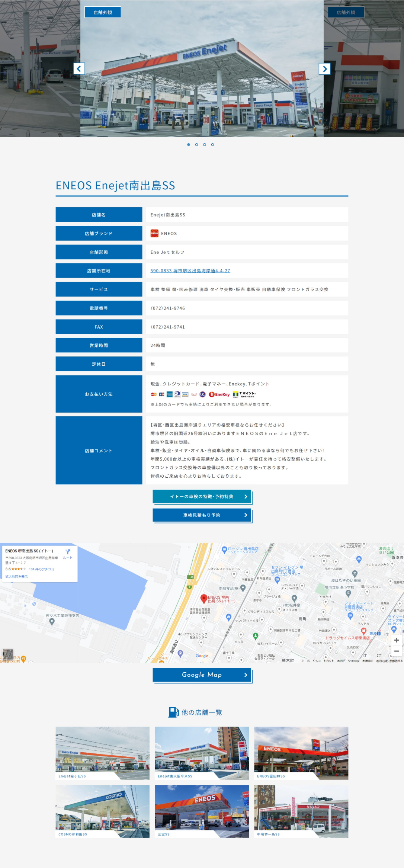Select the second carousel dot indicator

click(196, 144)
